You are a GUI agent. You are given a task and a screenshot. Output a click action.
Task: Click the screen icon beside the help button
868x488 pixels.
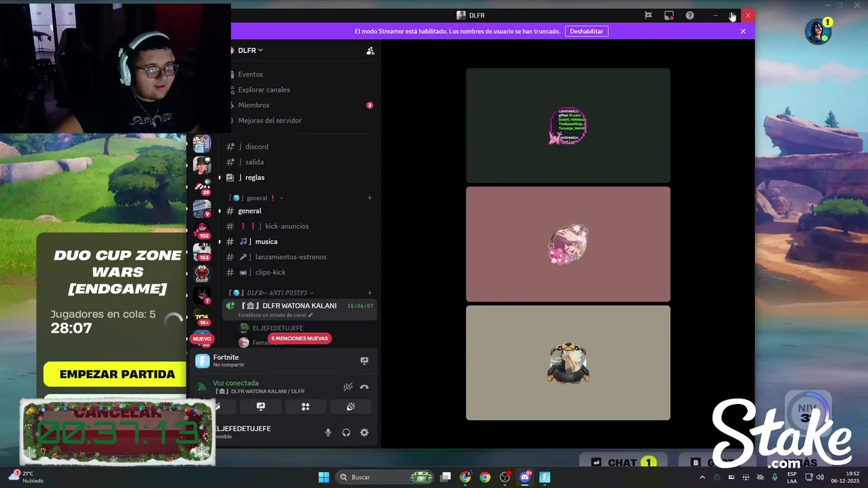[669, 15]
